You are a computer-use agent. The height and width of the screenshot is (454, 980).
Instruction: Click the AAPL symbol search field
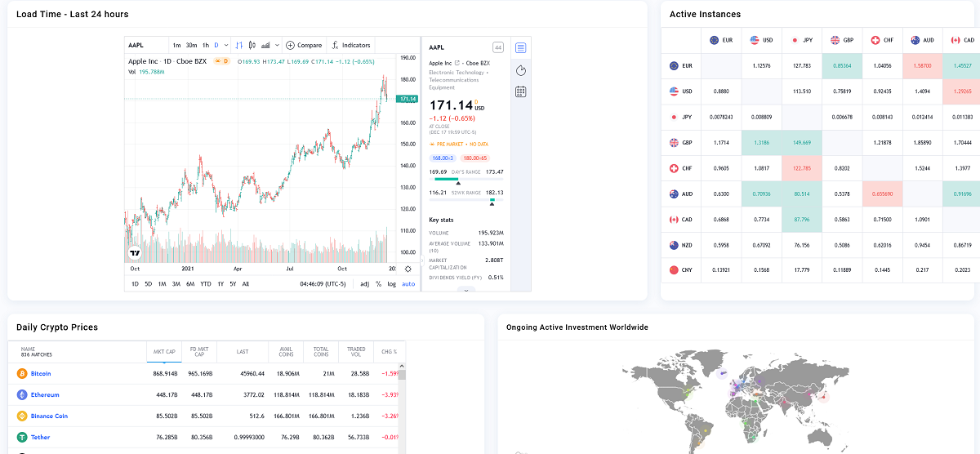tap(145, 45)
